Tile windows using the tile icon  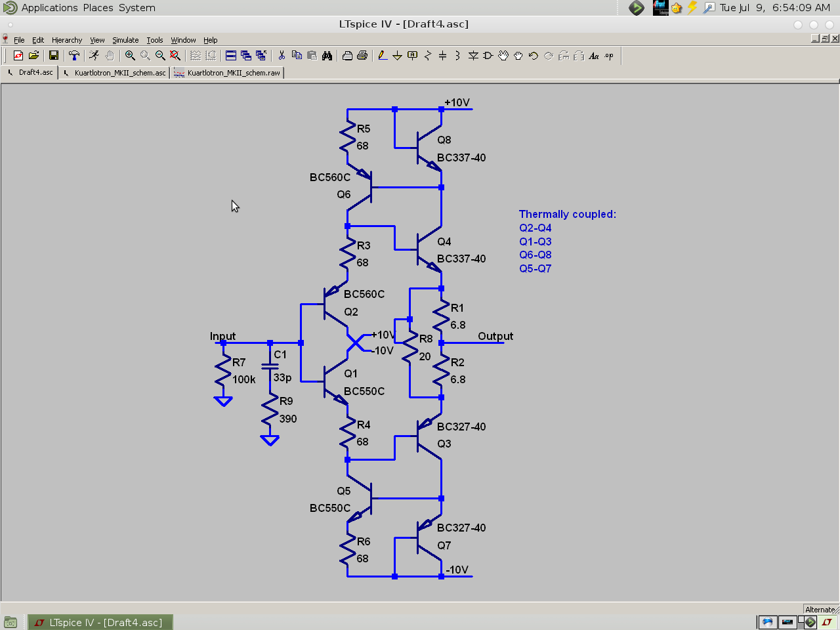point(231,56)
